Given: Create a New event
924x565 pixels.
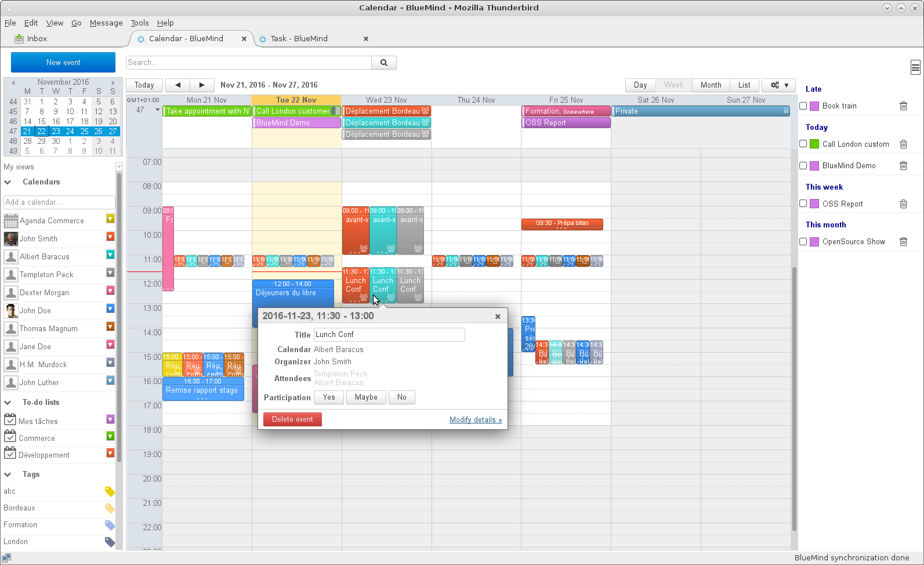Looking at the screenshot, I should [63, 62].
